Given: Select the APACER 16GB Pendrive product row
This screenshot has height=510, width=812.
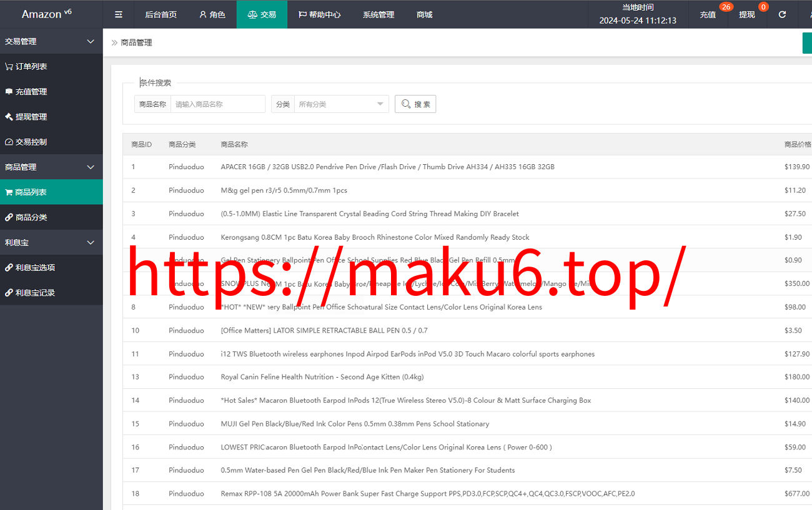Looking at the screenshot, I should pyautogui.click(x=467, y=167).
